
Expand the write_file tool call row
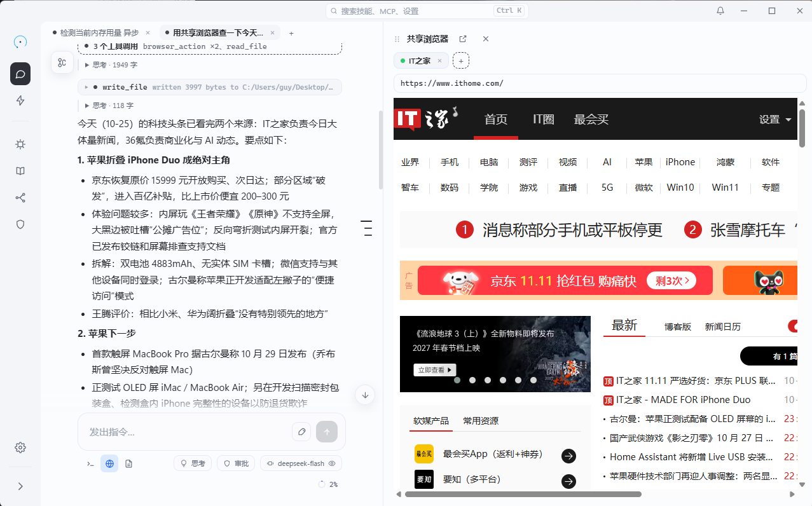210,87
